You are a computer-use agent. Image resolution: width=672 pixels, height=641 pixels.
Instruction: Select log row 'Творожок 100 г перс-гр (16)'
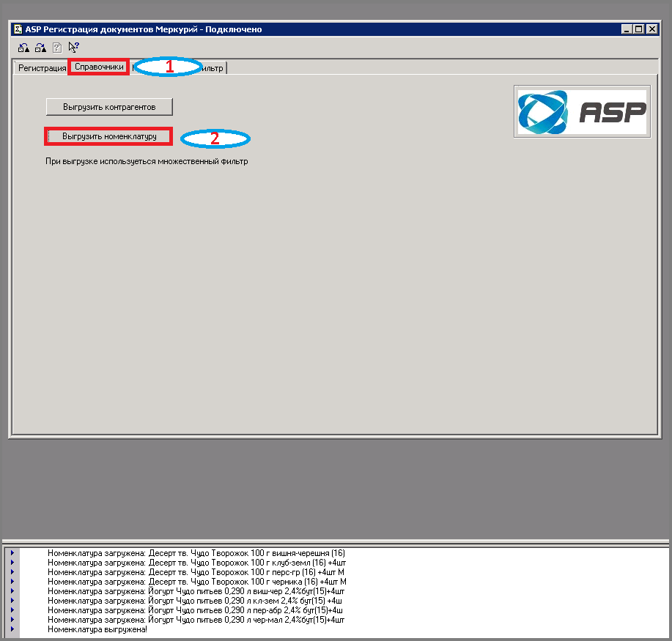[196, 572]
